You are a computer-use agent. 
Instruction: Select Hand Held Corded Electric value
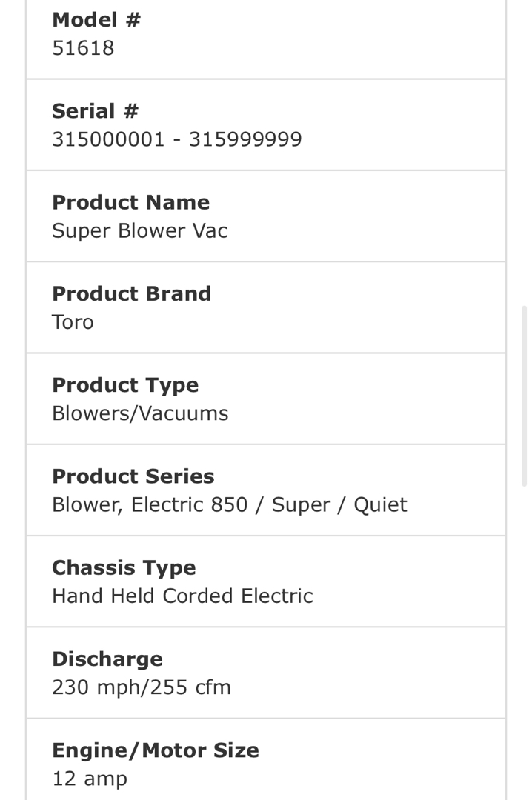(182, 596)
